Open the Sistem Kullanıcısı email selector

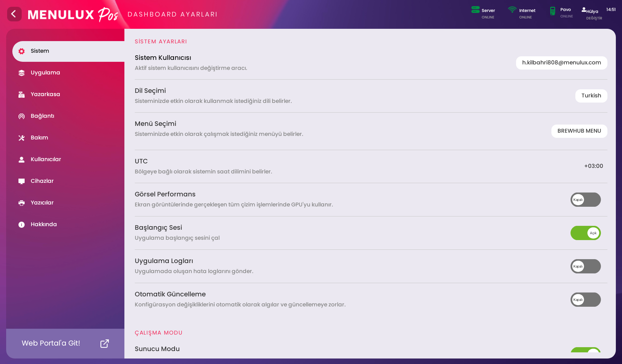[x=561, y=63]
